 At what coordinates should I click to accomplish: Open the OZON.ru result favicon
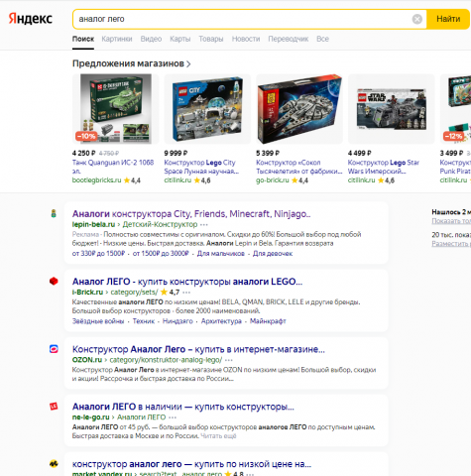pyautogui.click(x=54, y=349)
